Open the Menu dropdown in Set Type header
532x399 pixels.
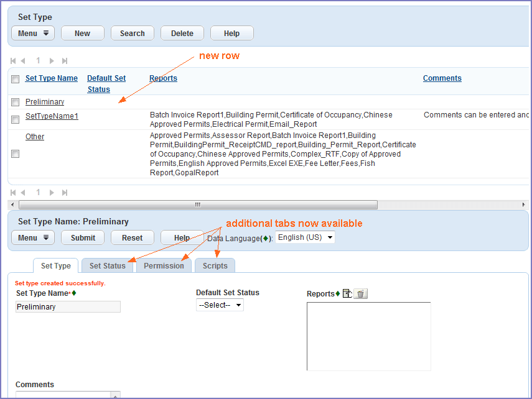[x=33, y=34]
